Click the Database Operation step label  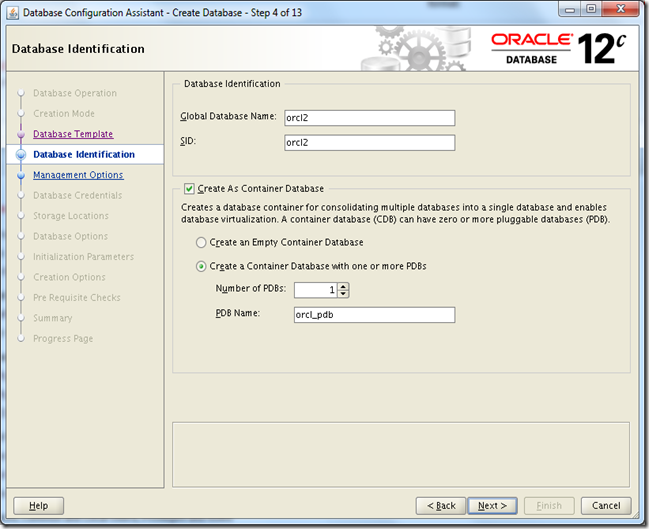click(75, 93)
